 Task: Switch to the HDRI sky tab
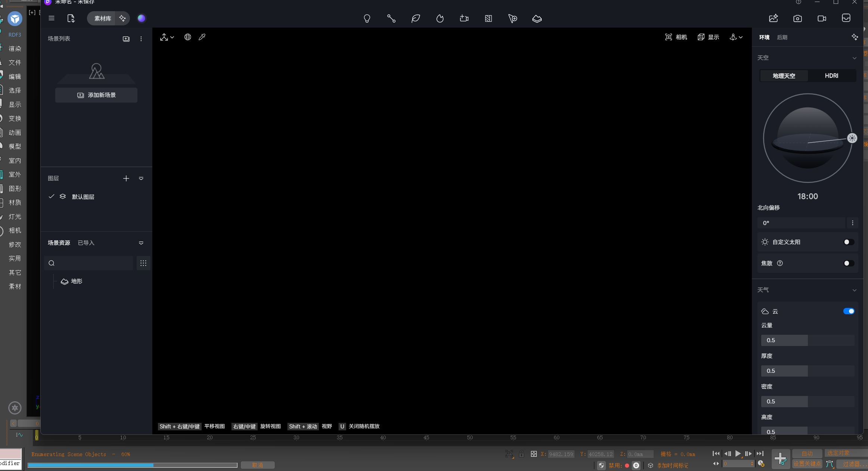point(831,76)
